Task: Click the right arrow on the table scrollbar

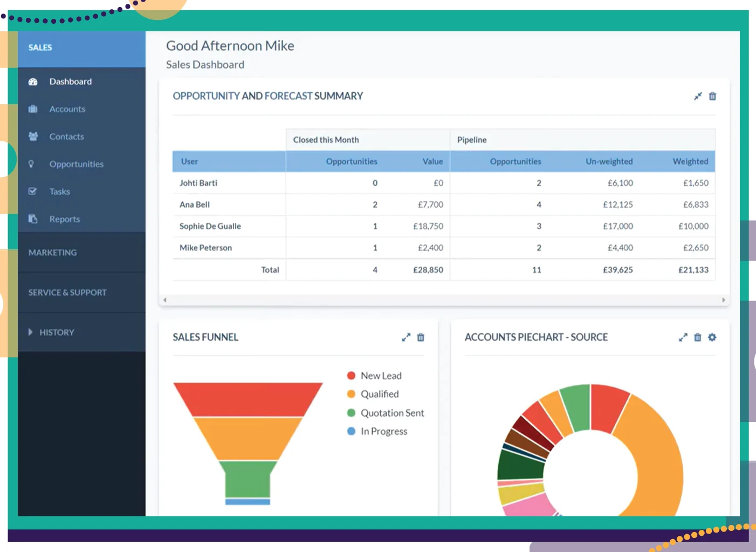Action: [x=724, y=299]
